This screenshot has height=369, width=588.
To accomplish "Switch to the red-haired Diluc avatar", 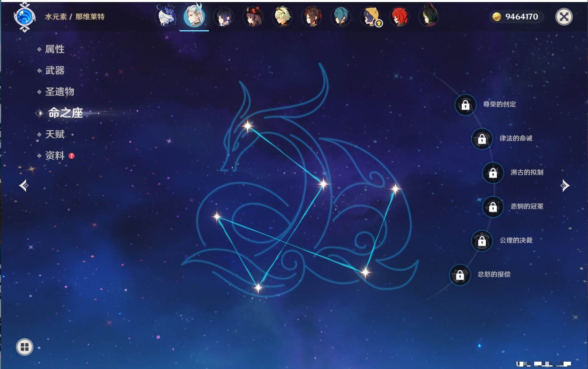I will click(x=400, y=17).
